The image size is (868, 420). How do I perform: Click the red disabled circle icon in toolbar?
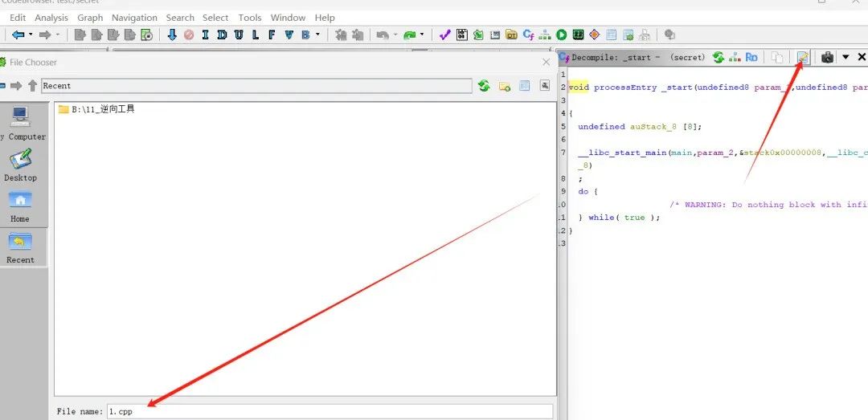[x=189, y=35]
